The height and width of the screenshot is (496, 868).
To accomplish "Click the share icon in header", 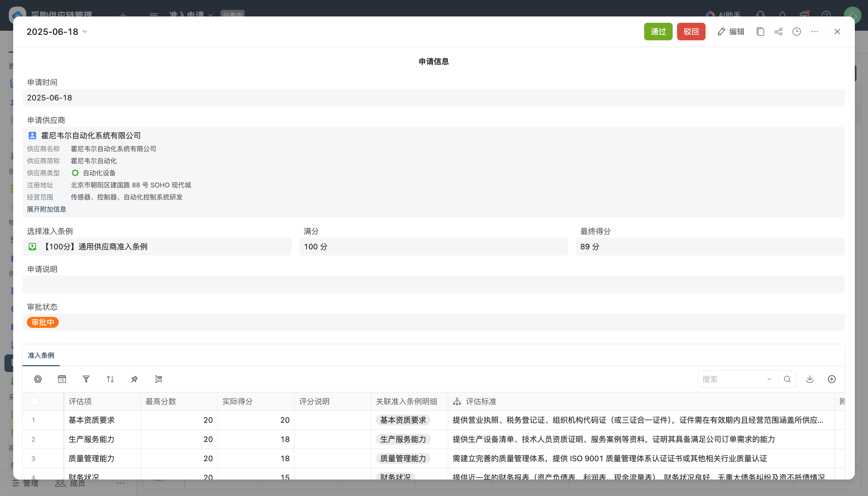I will point(778,32).
